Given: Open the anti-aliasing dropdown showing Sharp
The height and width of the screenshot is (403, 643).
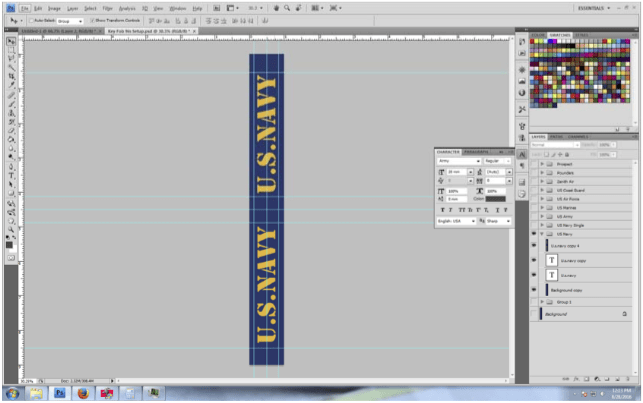Looking at the screenshot, I should [499, 221].
